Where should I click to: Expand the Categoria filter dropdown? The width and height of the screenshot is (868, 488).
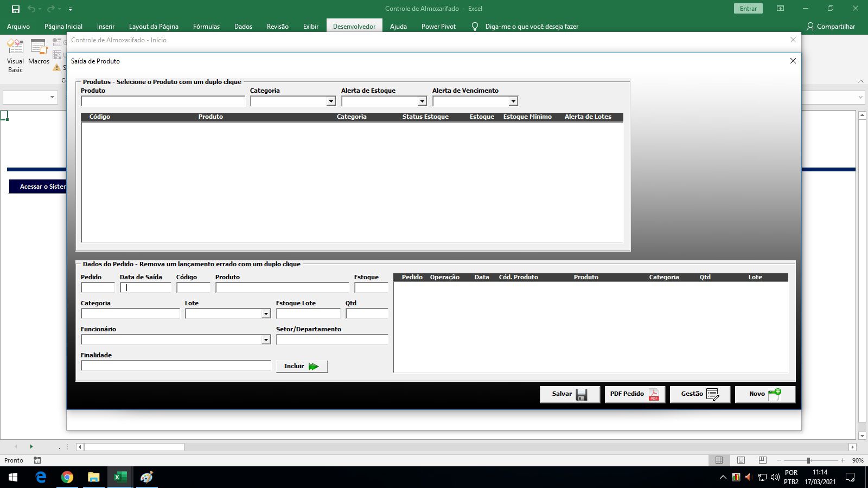point(331,101)
